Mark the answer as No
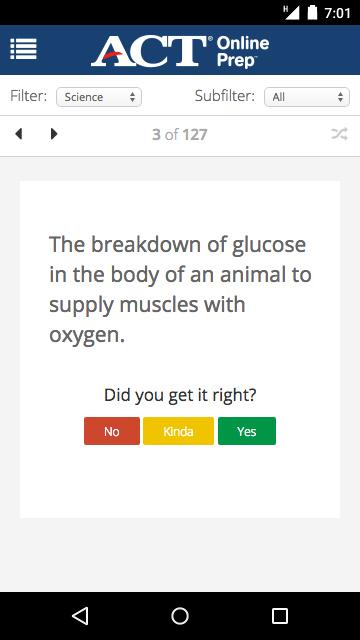The height and width of the screenshot is (640, 360). 112,431
